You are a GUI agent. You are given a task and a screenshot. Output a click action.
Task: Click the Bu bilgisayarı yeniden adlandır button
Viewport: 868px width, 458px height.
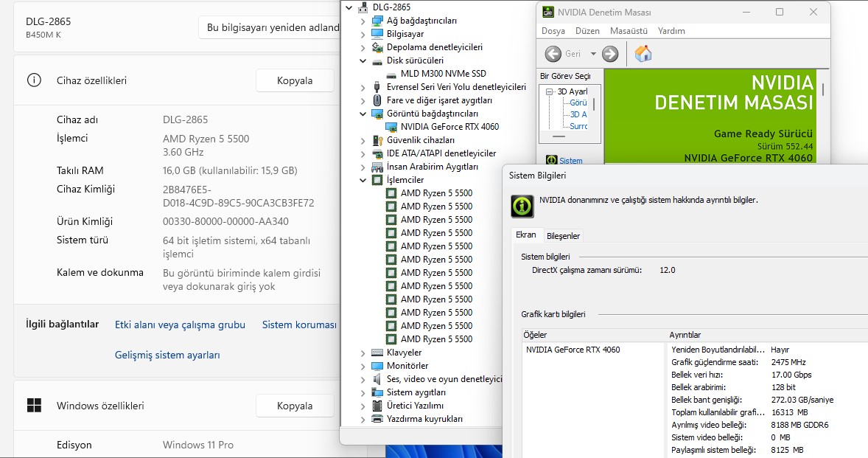[x=270, y=27]
